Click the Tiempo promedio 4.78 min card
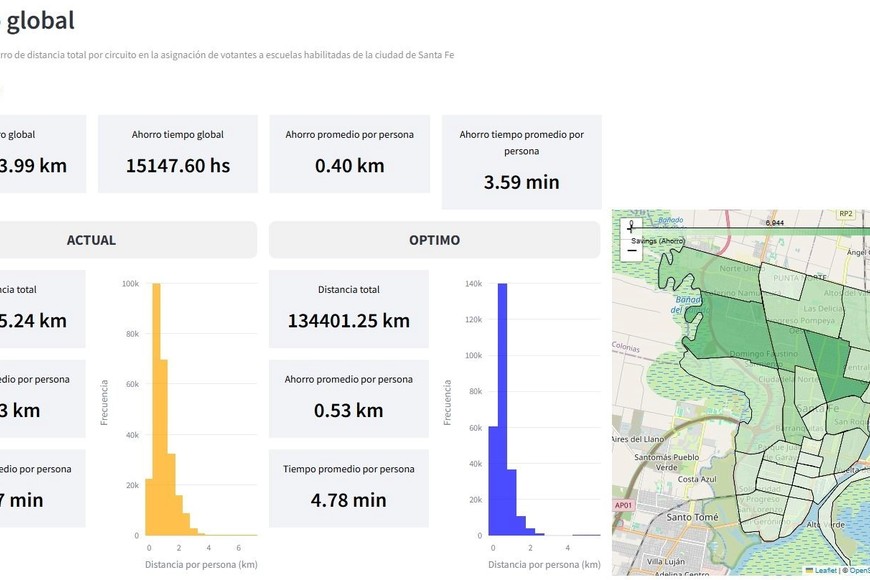This screenshot has height=580, width=870. point(349,488)
